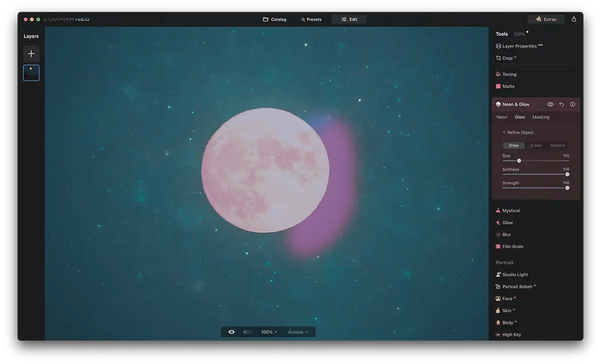This screenshot has height=364, width=601.
Task: Select the Masking sub-tab
Action: (541, 117)
